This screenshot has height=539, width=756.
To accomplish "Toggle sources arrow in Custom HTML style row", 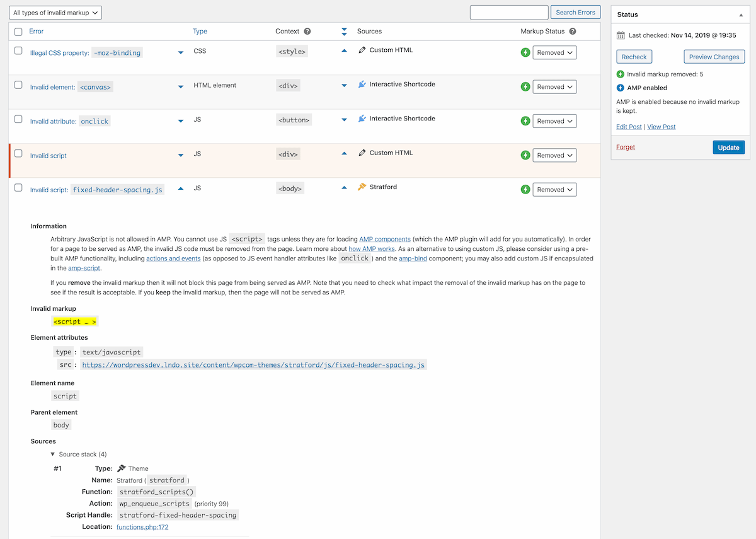I will pos(344,50).
